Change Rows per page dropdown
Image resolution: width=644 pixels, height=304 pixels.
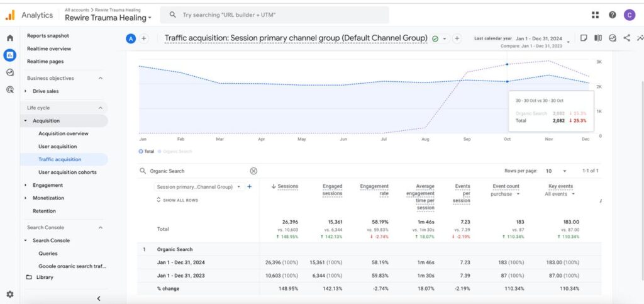[556, 171]
